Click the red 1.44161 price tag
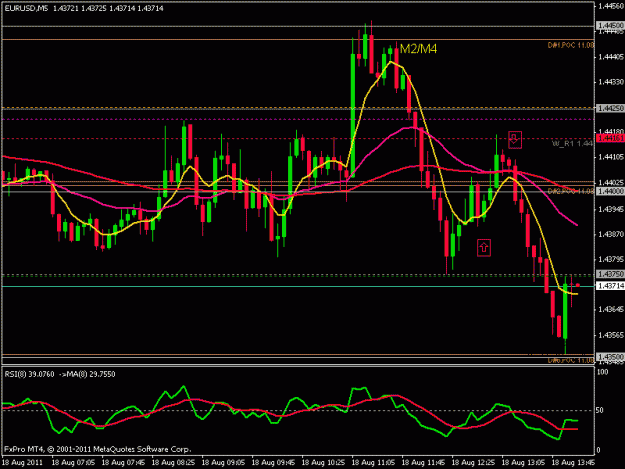Viewport: 625px width, 469px height. coord(610,138)
